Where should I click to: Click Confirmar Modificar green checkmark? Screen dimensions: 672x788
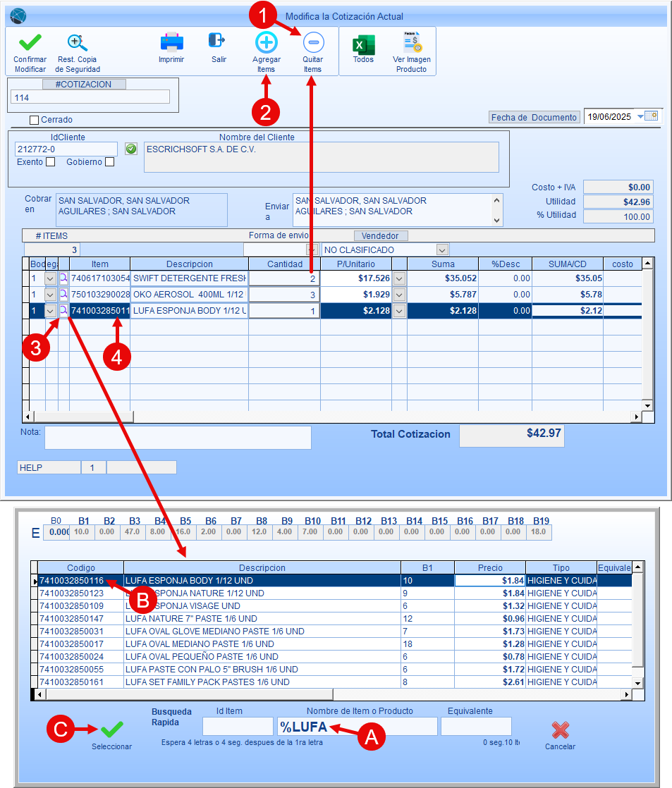pyautogui.click(x=30, y=42)
